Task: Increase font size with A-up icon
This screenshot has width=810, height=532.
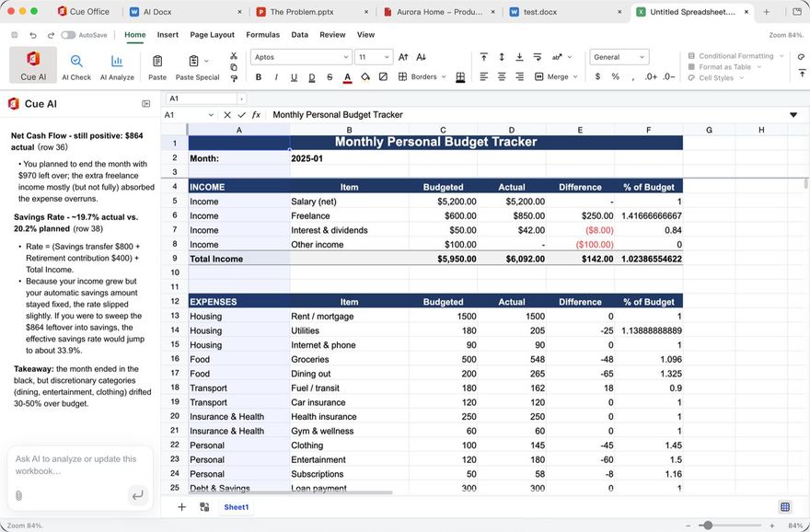Action: [403, 57]
